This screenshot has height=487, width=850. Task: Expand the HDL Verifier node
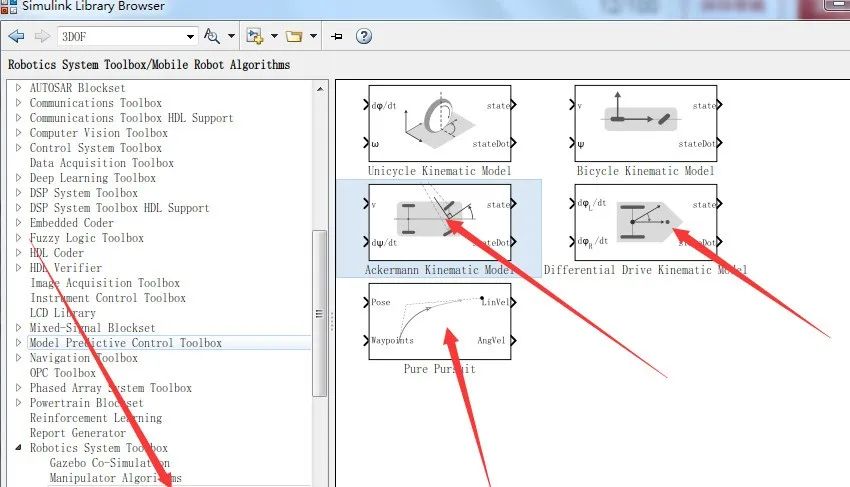tap(19, 268)
